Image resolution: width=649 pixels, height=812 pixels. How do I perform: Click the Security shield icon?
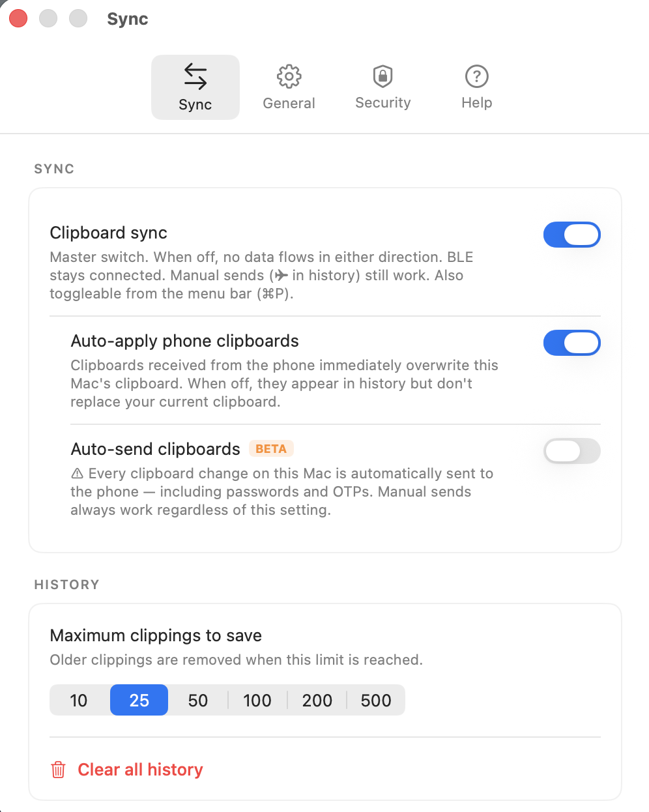(382, 76)
